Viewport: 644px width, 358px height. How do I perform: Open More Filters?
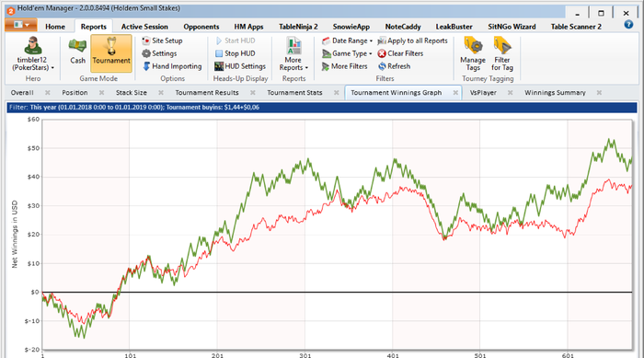pos(345,66)
